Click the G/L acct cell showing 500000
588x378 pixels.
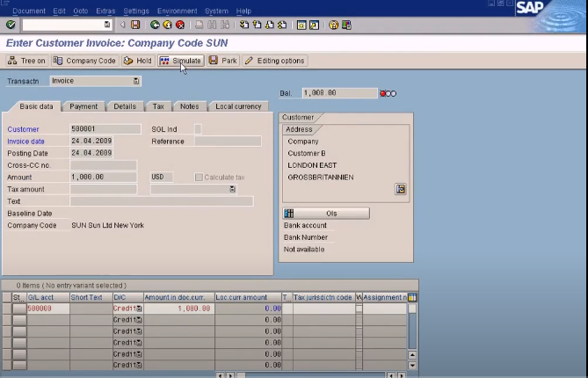pyautogui.click(x=48, y=309)
